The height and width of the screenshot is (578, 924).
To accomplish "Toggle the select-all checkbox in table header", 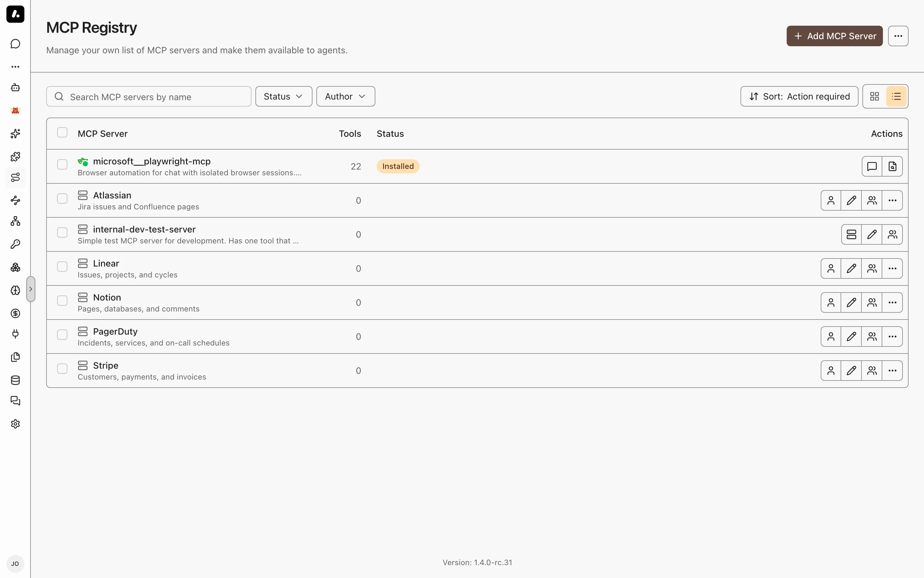I will coord(62,132).
